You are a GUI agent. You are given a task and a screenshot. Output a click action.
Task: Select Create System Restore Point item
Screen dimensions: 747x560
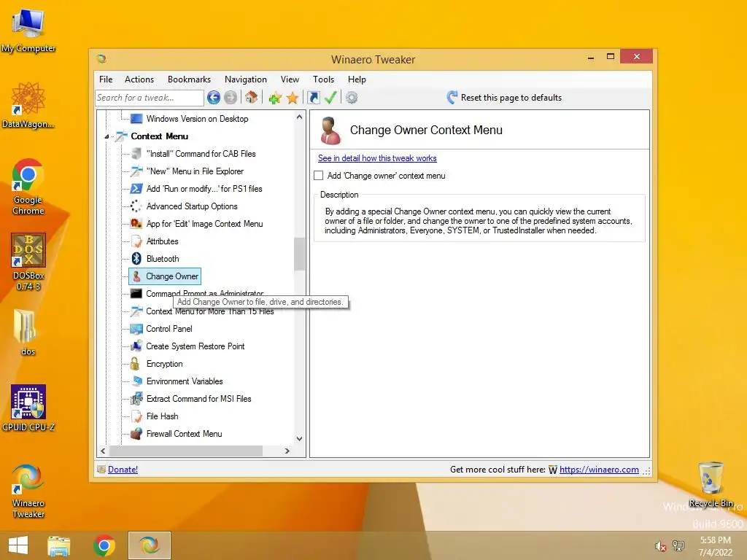(196, 346)
